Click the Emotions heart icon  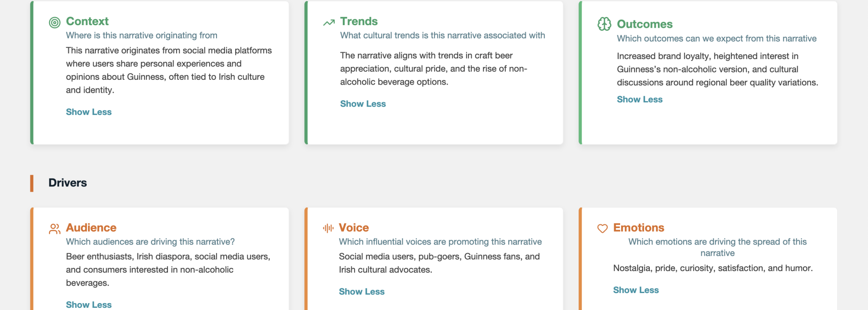[x=602, y=228]
